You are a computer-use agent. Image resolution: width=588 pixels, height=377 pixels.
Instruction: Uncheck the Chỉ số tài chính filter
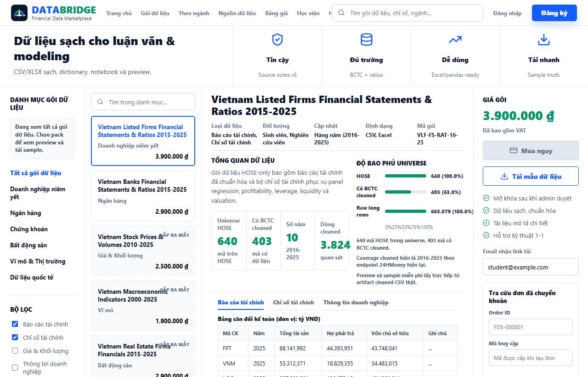[15, 337]
